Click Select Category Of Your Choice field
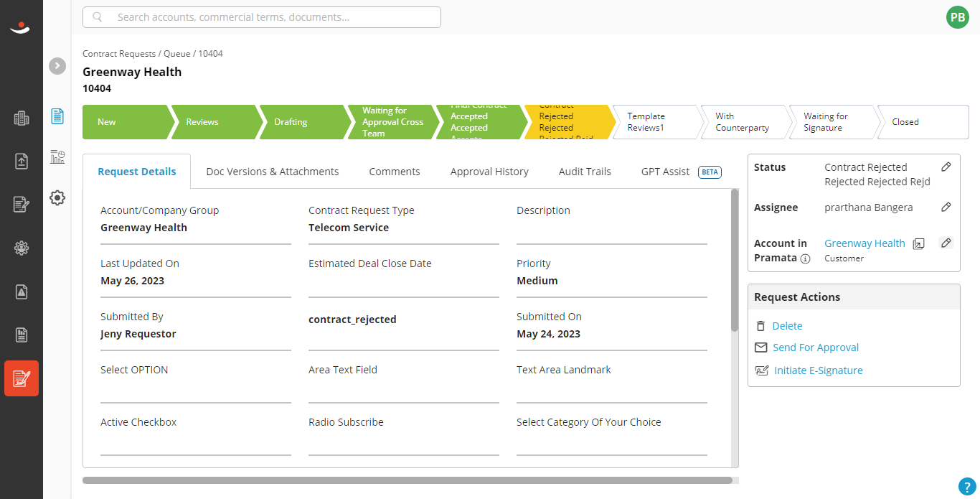Viewport: 980px width, 499px height. pyautogui.click(x=612, y=435)
